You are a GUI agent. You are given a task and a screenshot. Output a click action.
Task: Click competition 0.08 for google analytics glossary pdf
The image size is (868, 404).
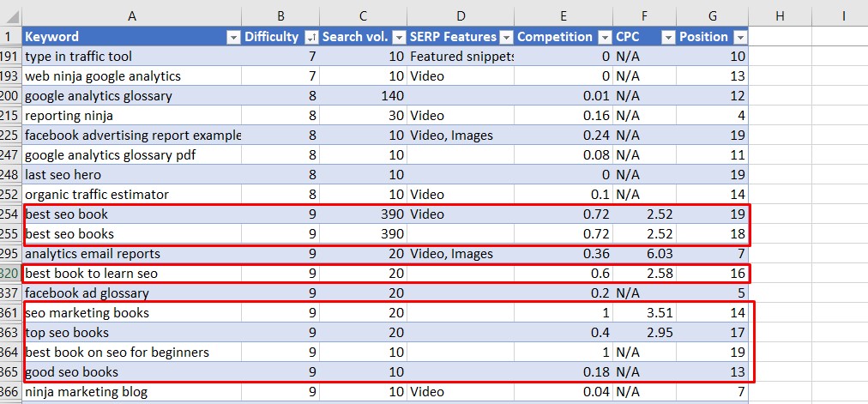pyautogui.click(x=564, y=155)
